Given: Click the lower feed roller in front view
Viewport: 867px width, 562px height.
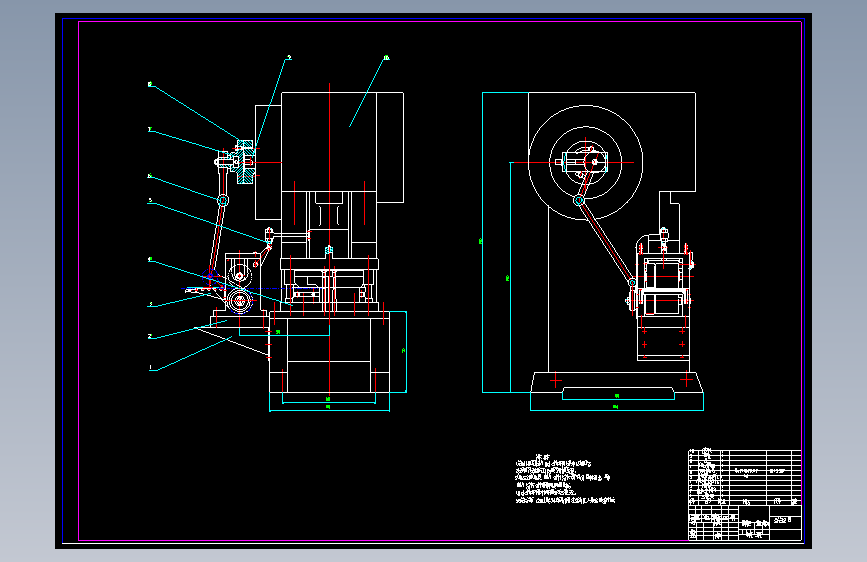Looking at the screenshot, I should click(239, 301).
